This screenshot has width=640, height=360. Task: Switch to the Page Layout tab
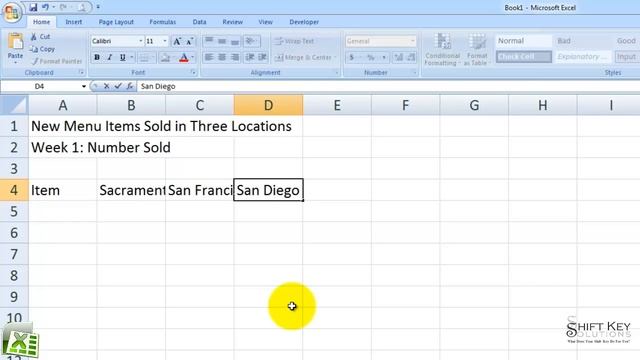pos(116,22)
